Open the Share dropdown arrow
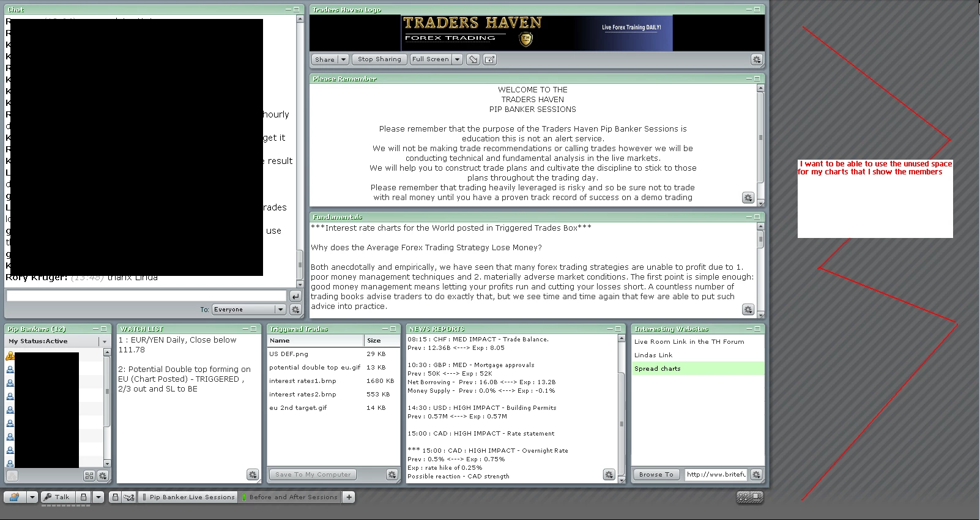Image resolution: width=980 pixels, height=520 pixels. 343,59
